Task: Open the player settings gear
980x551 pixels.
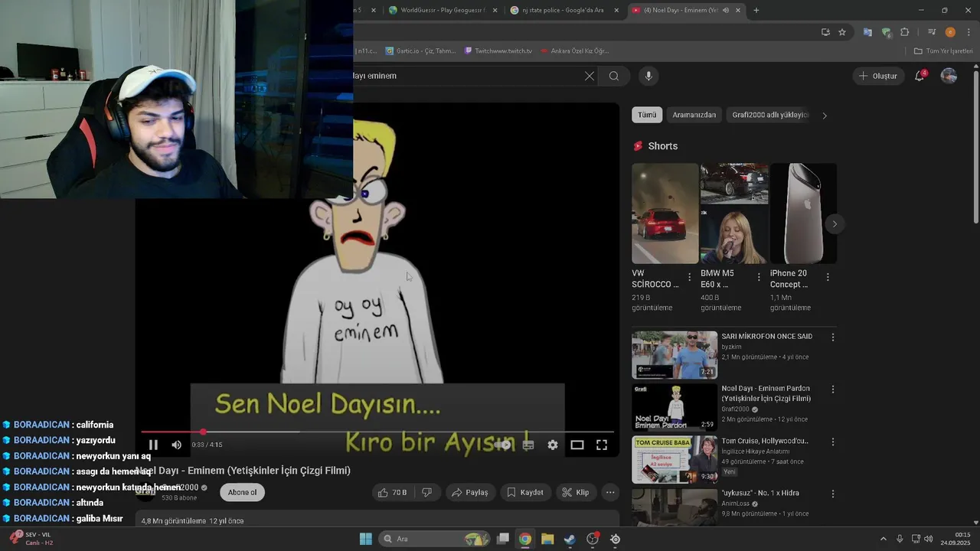Action: (x=553, y=445)
